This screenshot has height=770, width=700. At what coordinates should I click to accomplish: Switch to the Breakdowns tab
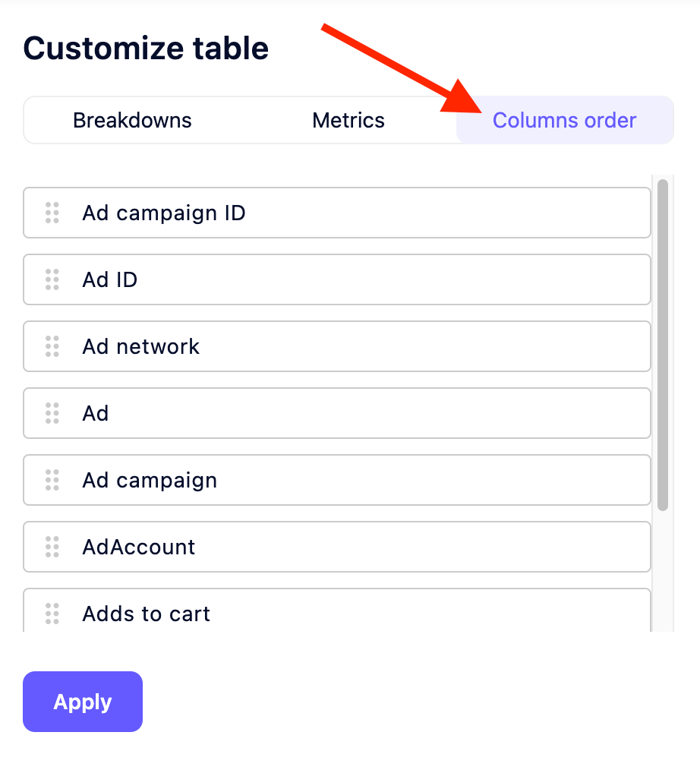132,120
